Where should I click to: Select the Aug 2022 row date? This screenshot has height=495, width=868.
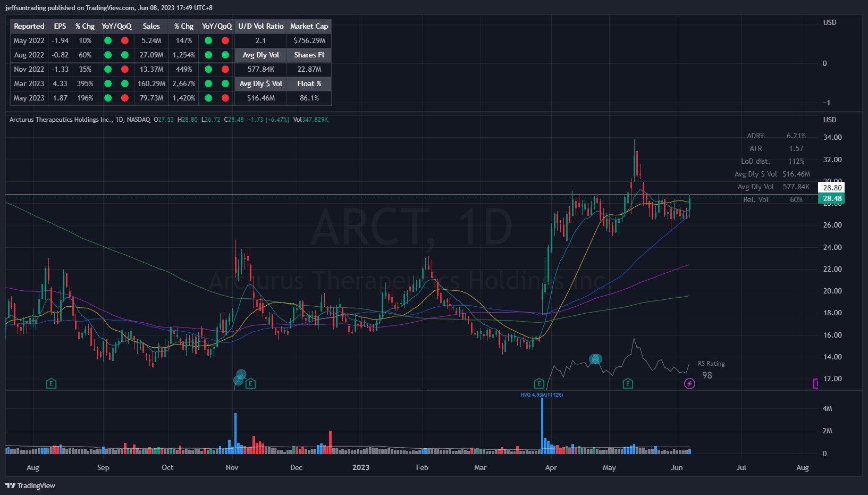[x=29, y=55]
